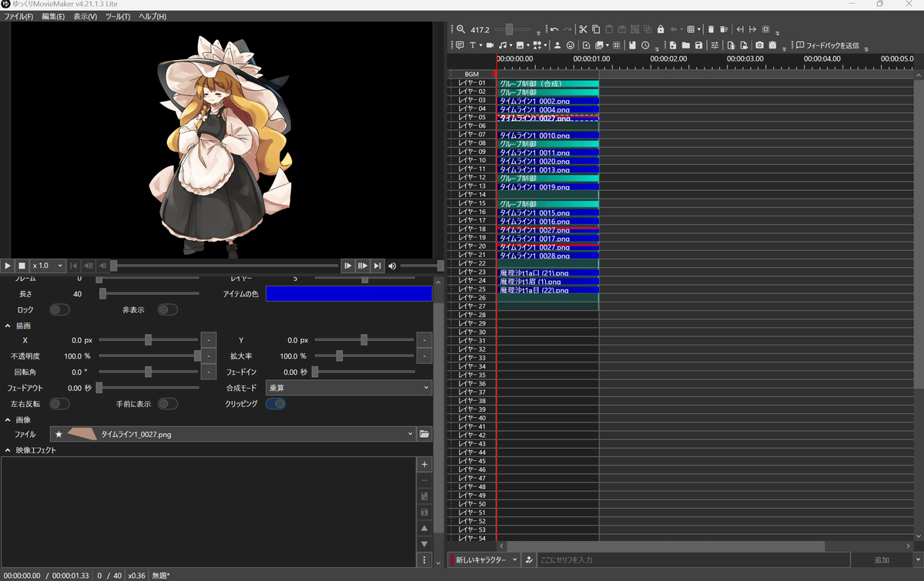This screenshot has height=581, width=924.
Task: Undo the last timeline action
Action: [554, 29]
